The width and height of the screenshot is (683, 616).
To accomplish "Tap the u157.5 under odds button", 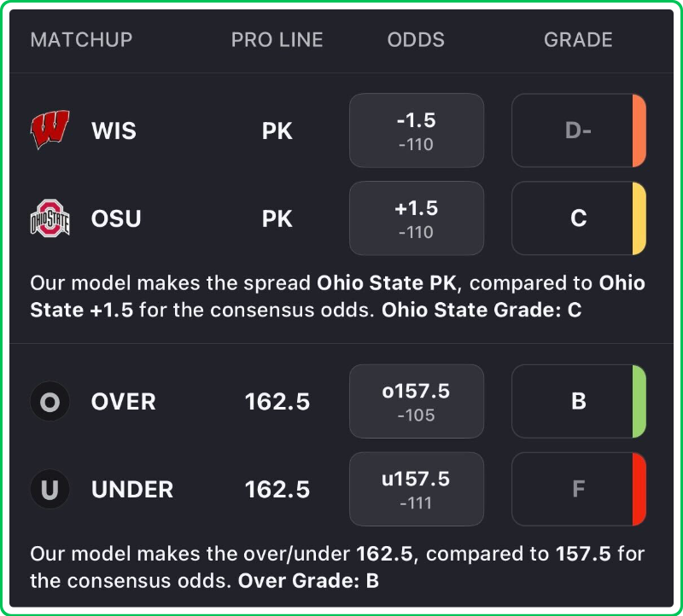I will pyautogui.click(x=417, y=489).
